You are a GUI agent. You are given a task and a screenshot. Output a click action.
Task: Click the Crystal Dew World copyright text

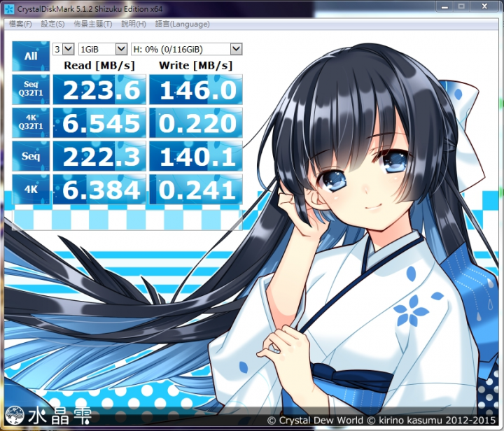pyautogui.click(x=381, y=421)
